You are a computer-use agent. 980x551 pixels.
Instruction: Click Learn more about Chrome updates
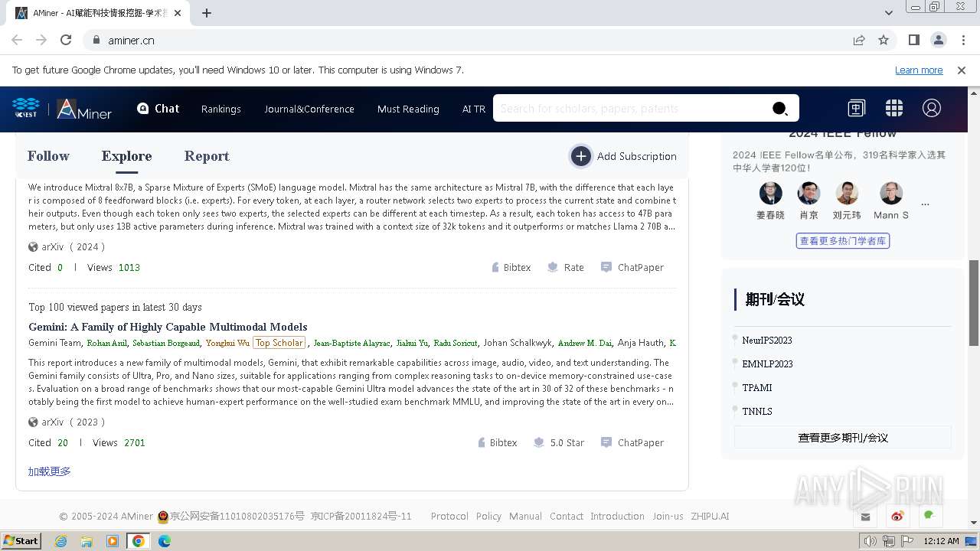click(919, 70)
